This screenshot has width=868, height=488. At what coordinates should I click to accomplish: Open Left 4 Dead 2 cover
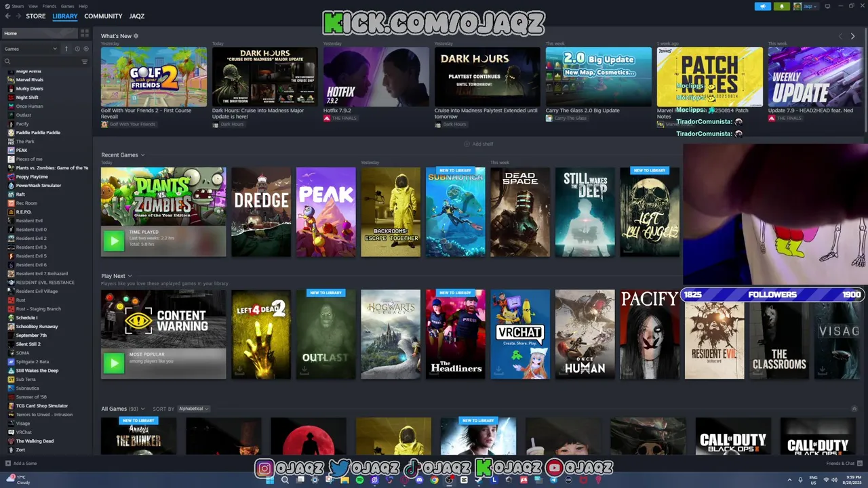tap(261, 334)
